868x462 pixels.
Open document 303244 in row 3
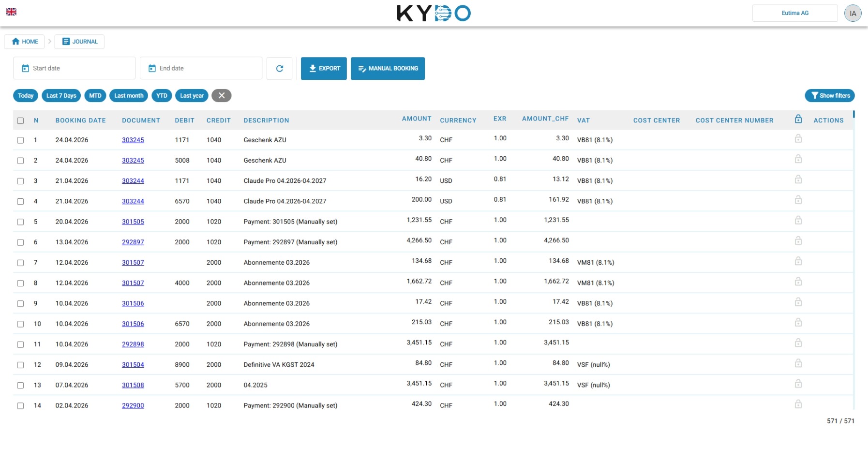coord(133,181)
